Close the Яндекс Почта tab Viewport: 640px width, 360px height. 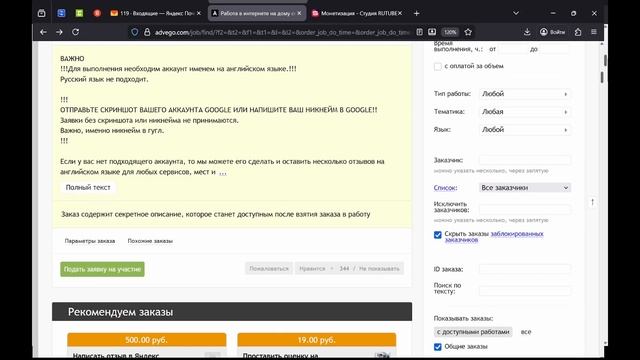[x=199, y=13]
